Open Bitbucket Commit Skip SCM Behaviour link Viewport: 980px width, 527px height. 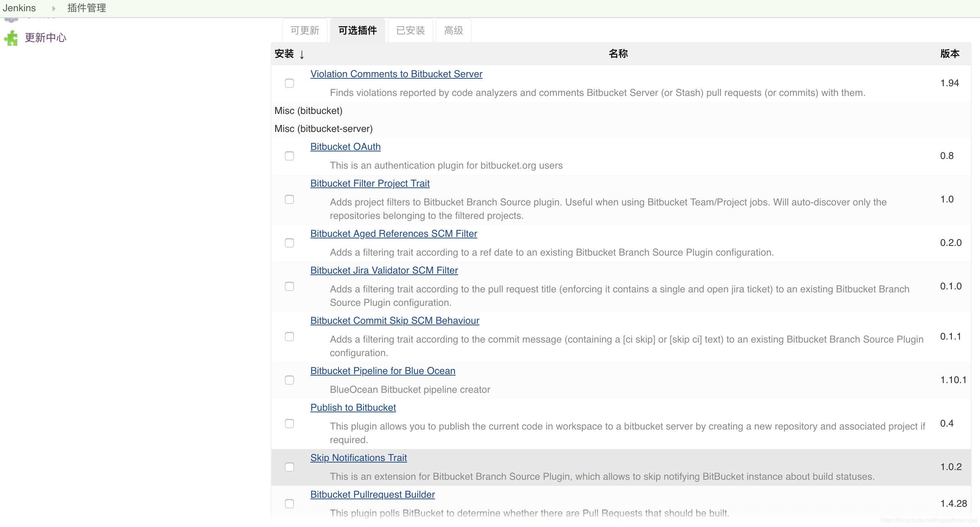[394, 320]
